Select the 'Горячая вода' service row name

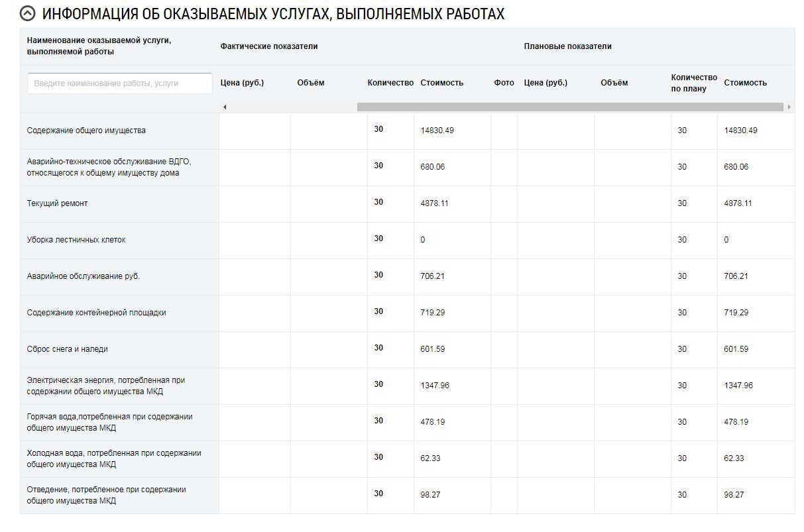click(110, 422)
